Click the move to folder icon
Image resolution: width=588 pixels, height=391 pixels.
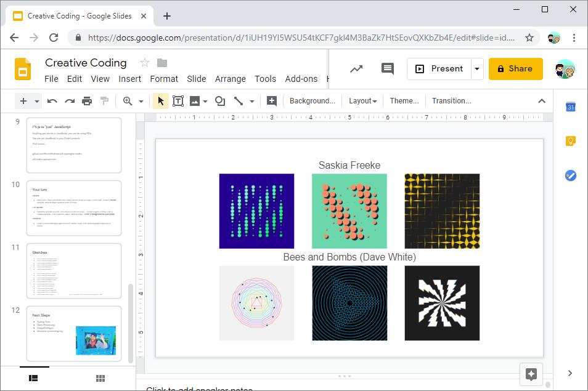(x=162, y=63)
